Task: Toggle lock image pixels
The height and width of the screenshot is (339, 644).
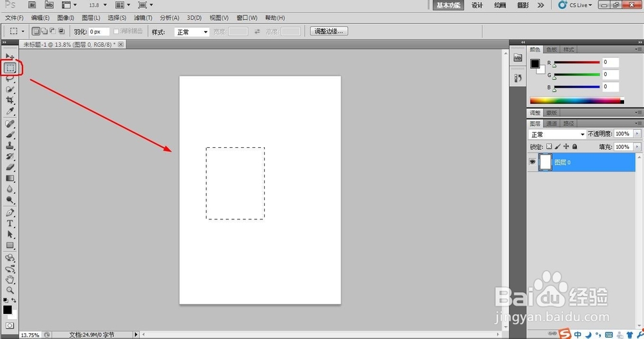Action: 557,147
